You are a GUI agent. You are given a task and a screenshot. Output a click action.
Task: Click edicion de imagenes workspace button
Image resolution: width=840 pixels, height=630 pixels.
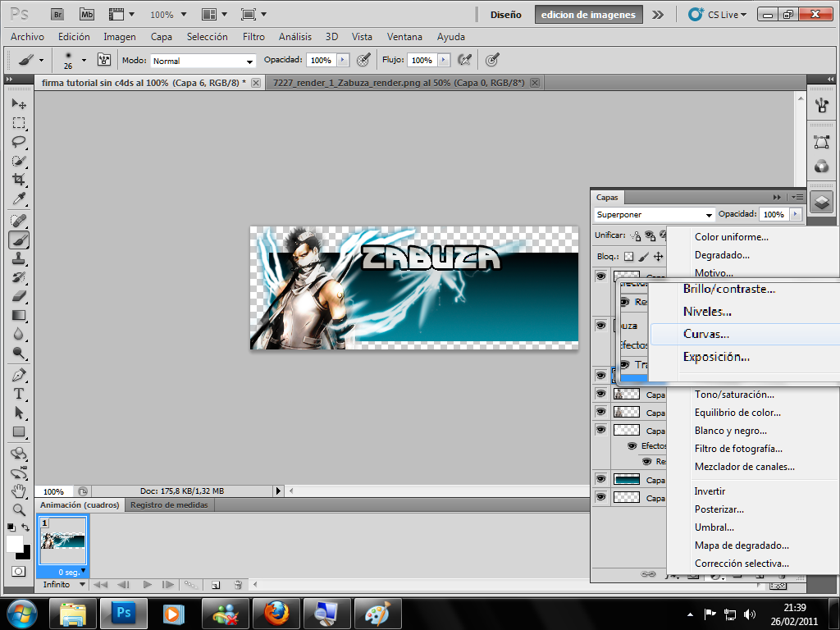pos(588,15)
